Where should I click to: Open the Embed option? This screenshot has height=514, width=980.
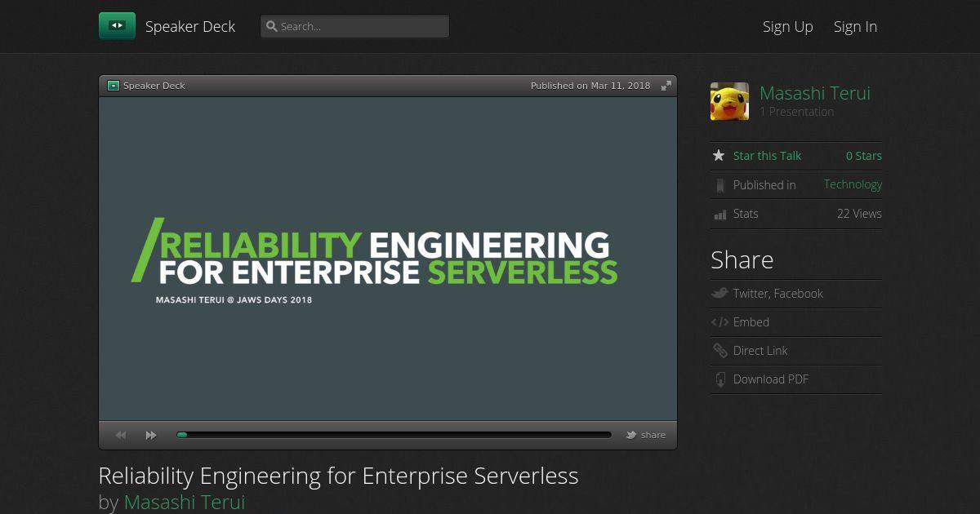pyautogui.click(x=751, y=322)
